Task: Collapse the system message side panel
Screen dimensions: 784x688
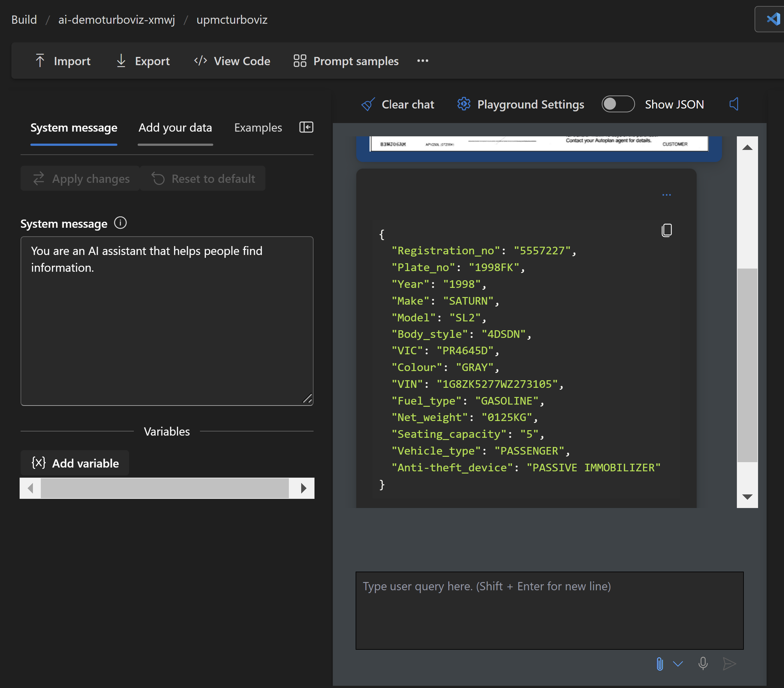Action: coord(306,127)
